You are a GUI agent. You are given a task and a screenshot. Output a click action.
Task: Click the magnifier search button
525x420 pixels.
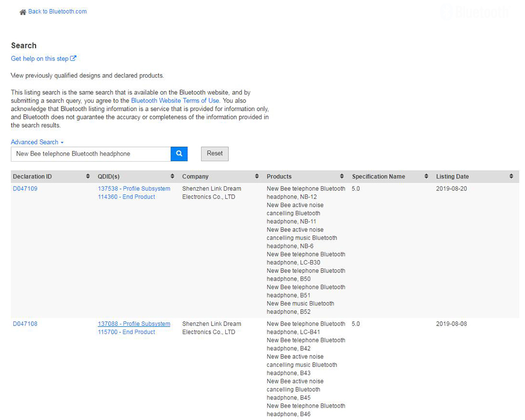[x=179, y=154]
